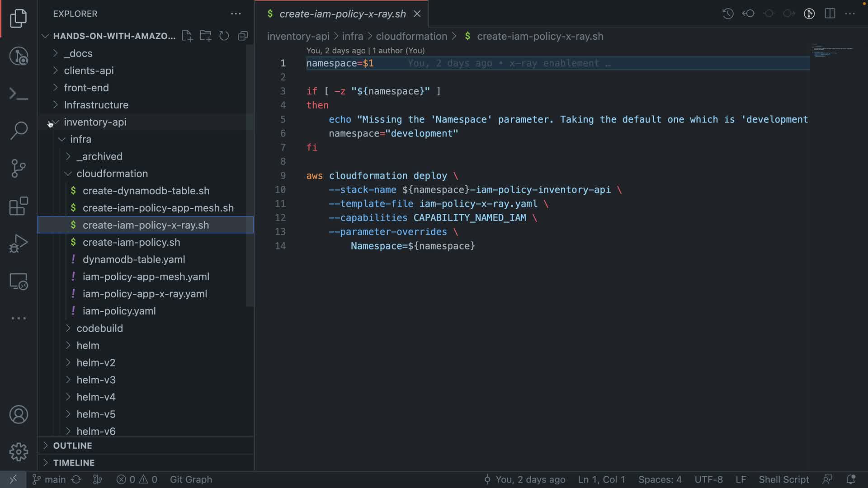Expand the OUTLINE section
This screenshot has height=488, width=868.
[x=72, y=446]
